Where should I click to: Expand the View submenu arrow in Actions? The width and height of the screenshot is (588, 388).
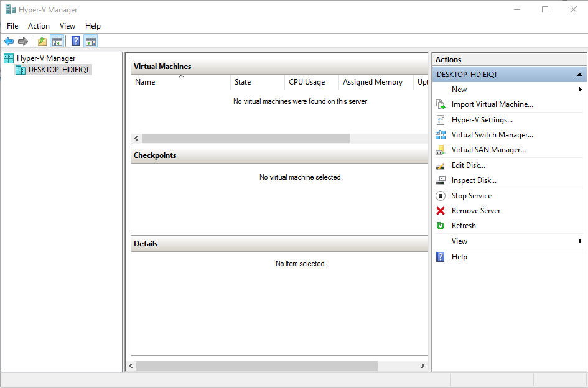(580, 241)
